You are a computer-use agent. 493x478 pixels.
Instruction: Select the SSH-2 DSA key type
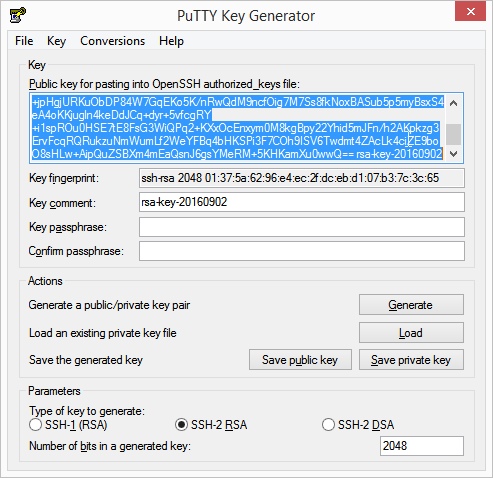point(358,425)
